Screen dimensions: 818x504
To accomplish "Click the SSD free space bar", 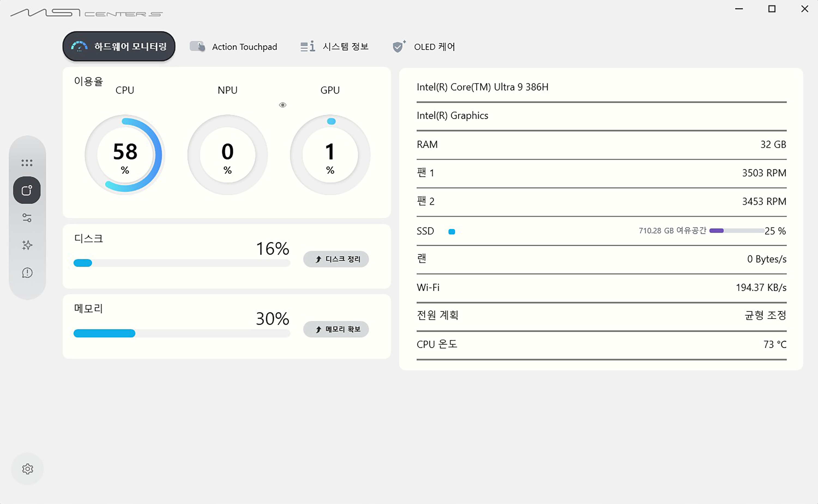I will pyautogui.click(x=736, y=231).
